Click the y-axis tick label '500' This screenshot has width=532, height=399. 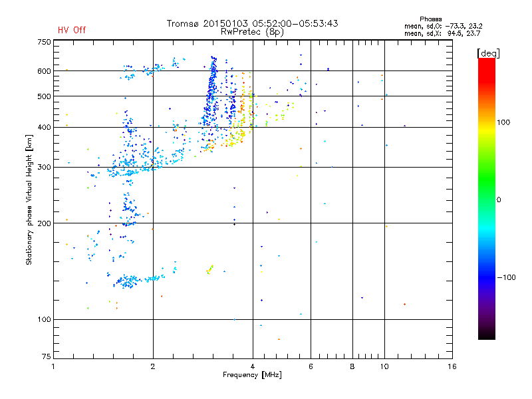point(45,96)
